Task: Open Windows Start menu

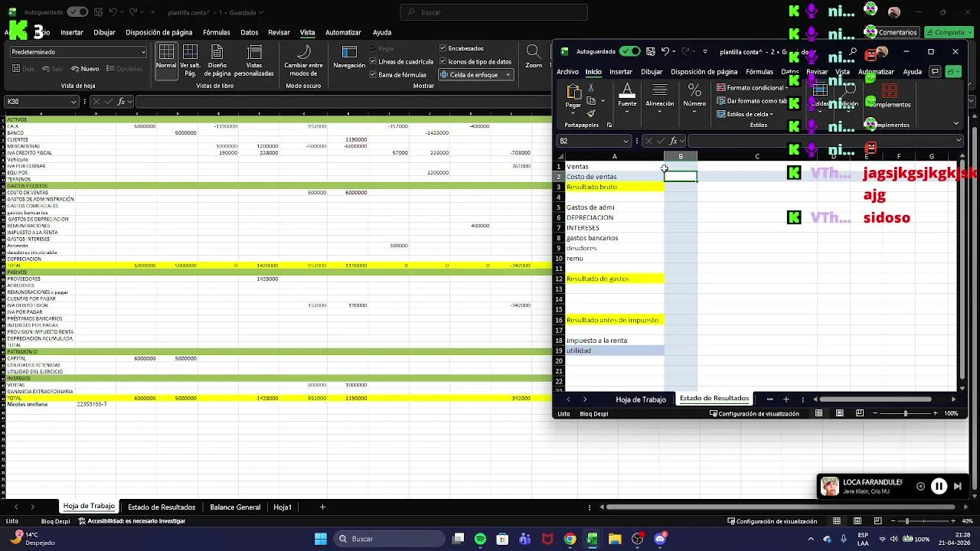Action: (x=321, y=539)
